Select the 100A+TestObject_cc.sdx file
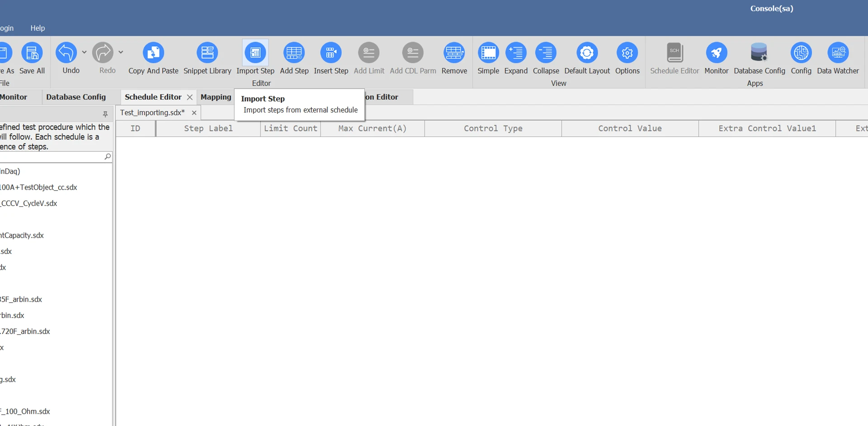 [x=38, y=187]
